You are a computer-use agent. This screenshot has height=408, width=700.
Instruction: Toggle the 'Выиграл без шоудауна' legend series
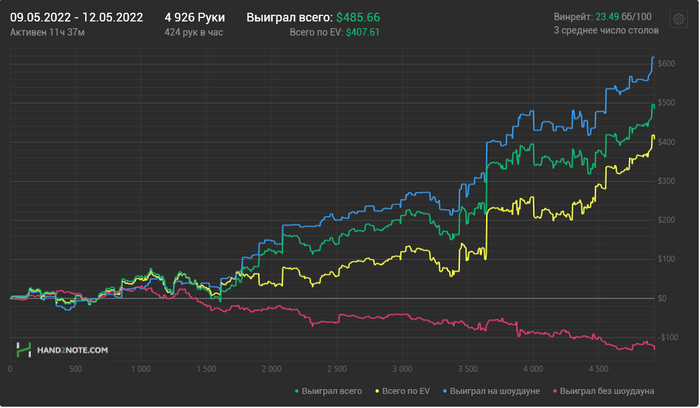click(603, 391)
